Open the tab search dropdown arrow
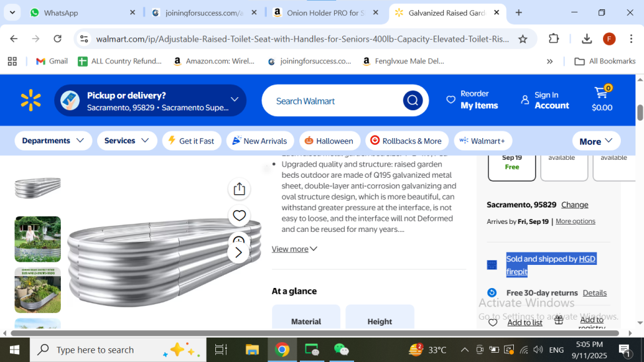 coord(13,13)
